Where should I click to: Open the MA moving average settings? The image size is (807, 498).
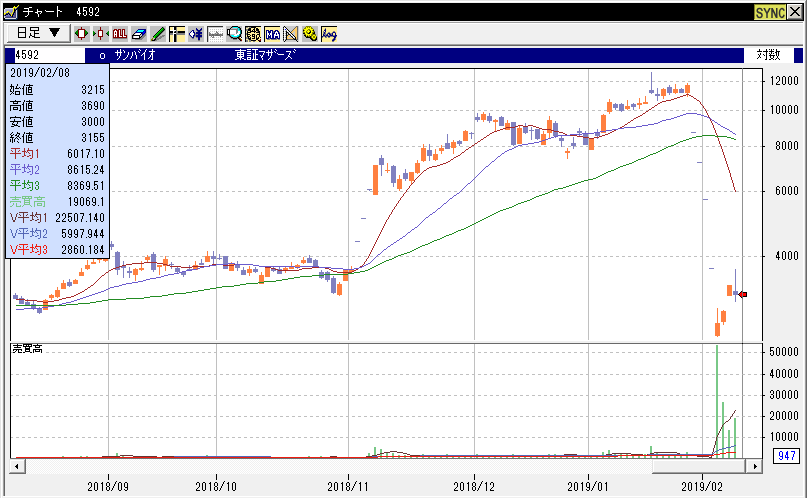pyautogui.click(x=272, y=33)
